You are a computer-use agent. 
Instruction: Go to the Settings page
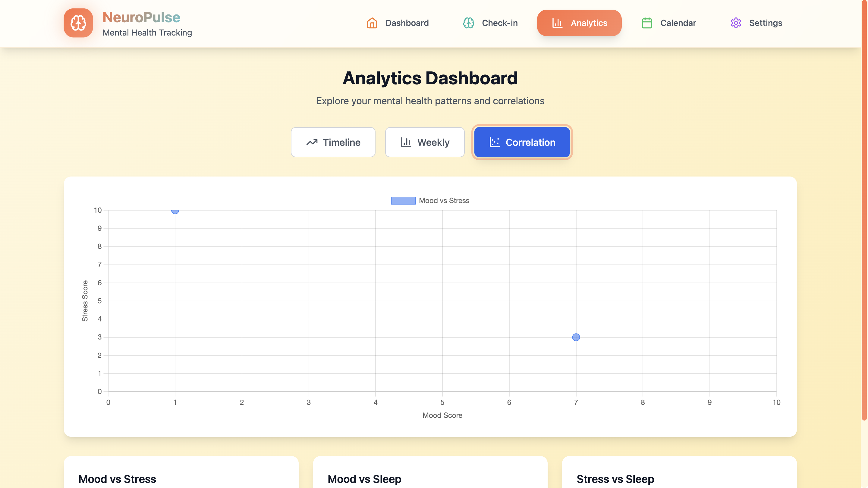tap(756, 23)
